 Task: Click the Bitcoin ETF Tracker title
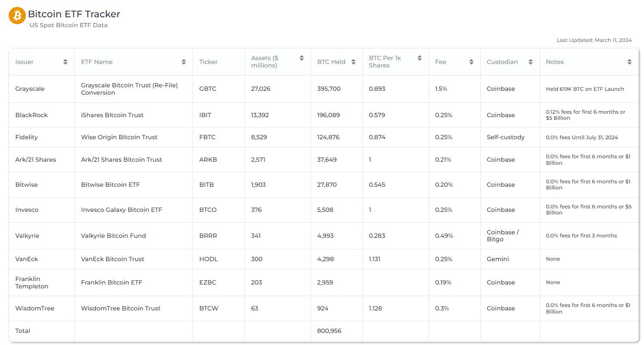tap(74, 14)
